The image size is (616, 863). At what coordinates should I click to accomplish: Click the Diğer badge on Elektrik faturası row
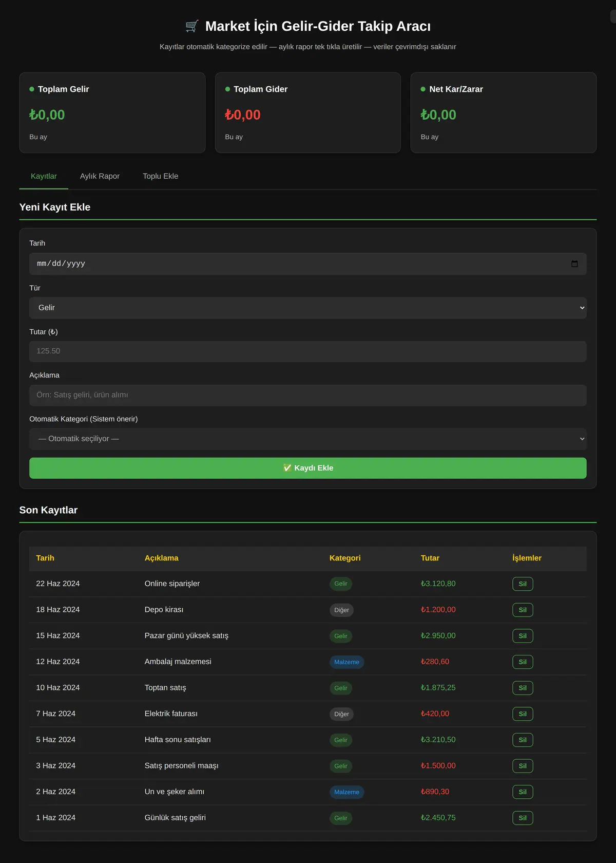[x=341, y=714]
